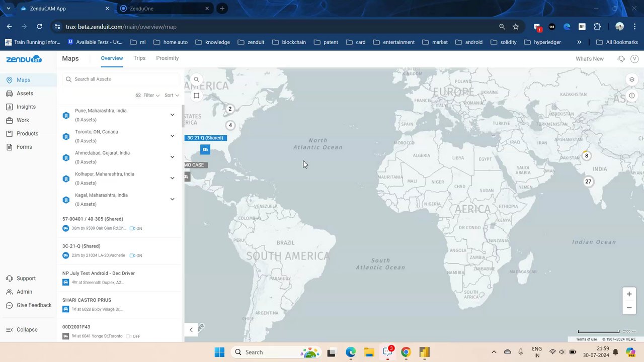The height and width of the screenshot is (362, 644).
Task: Expand the Pune, Maharashtra, India group
Action: (x=172, y=115)
